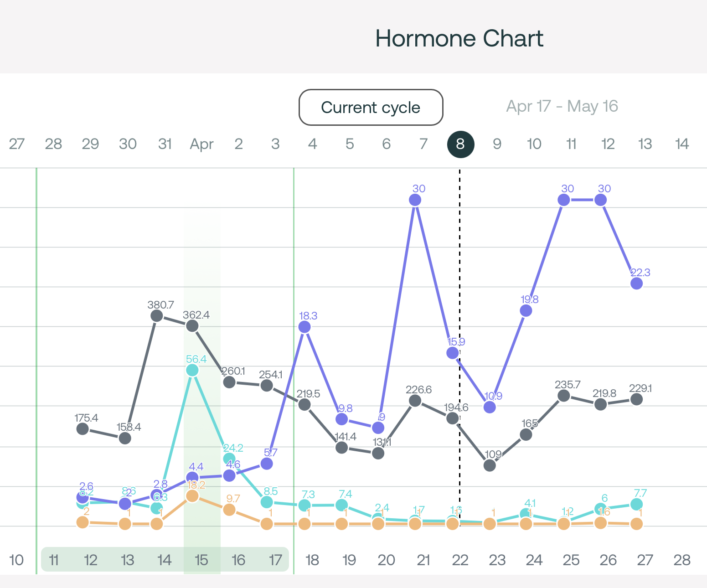Select the highlighted date 8 circle

[x=460, y=144]
